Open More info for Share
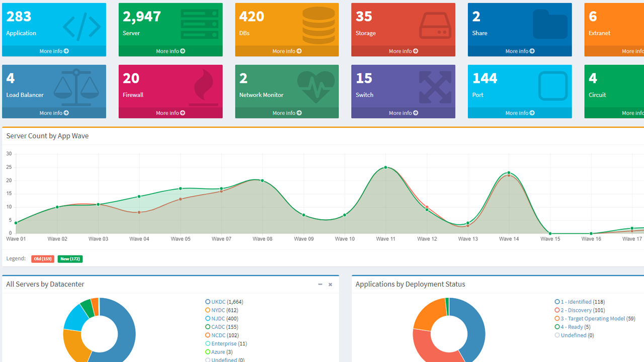This screenshot has height=362, width=644. (520, 51)
